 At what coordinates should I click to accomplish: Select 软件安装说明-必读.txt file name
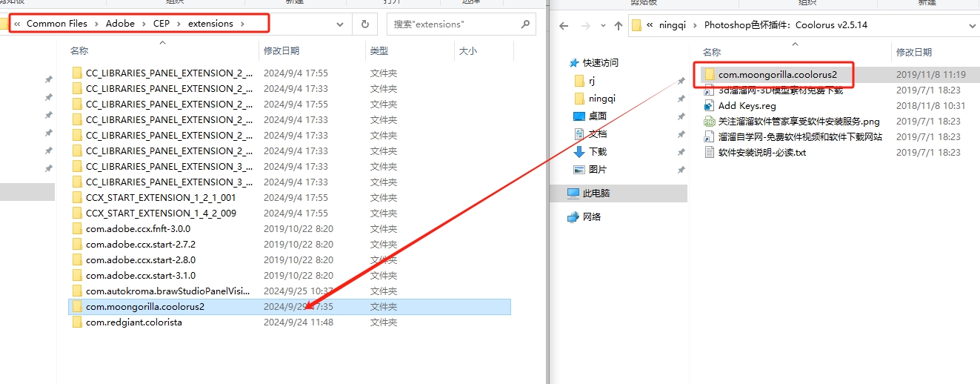pos(762,153)
